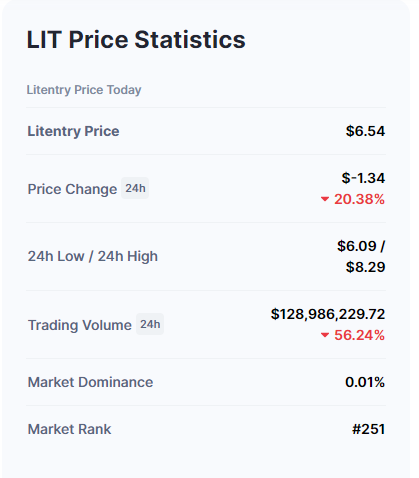The height and width of the screenshot is (478, 419).
Task: Click the 24h Low / 24h High label
Action: click(93, 256)
